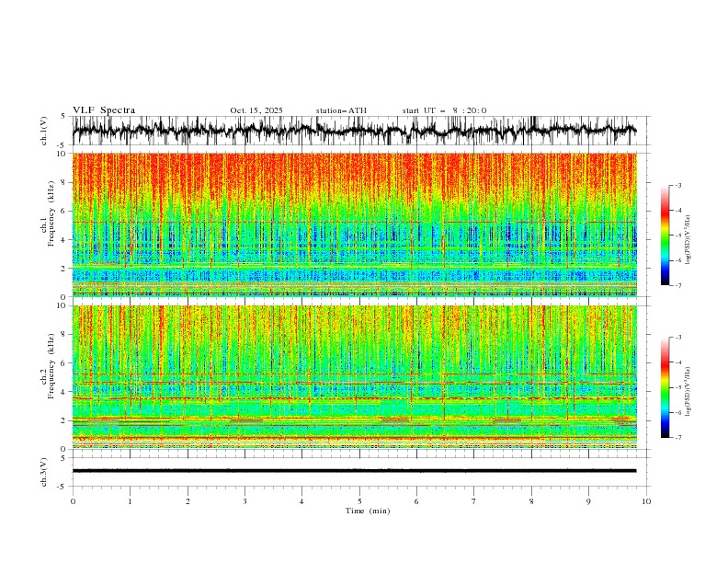This screenshot has height=563, width=728.
Task: Click the date "Oct. 15, 2025"
Action: tap(256, 110)
